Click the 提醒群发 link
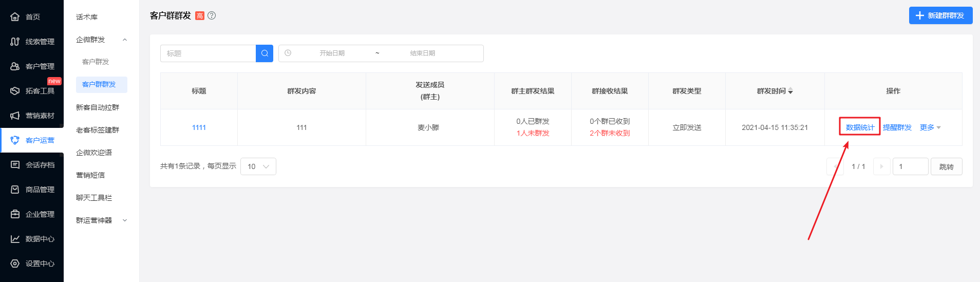This screenshot has height=282, width=980. (x=897, y=127)
